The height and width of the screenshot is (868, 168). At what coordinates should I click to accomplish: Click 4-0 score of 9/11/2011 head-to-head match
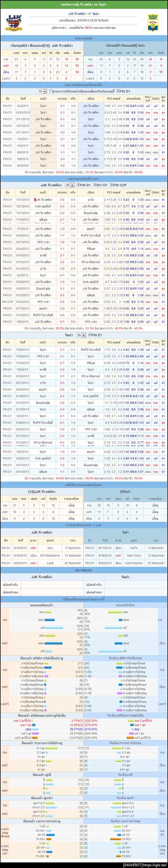pos(62,132)
